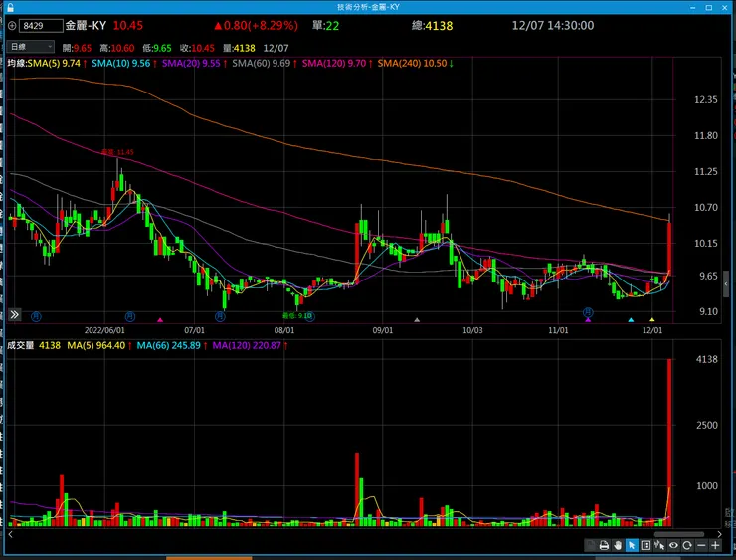Click the latest red candlestick on 12/07
Image resolution: width=736 pixels, height=560 pixels.
click(x=669, y=249)
